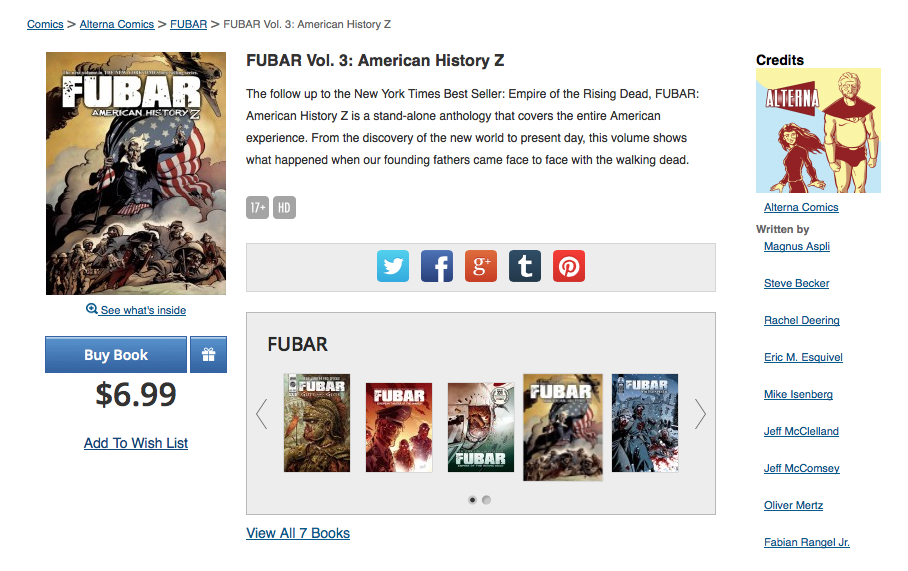This screenshot has width=908, height=571.
Task: Share using the Tumblr icon
Action: [525, 266]
